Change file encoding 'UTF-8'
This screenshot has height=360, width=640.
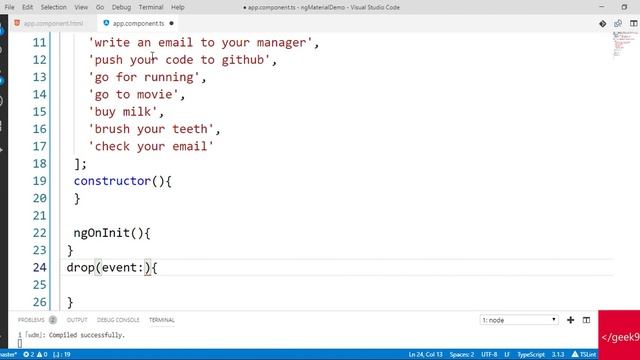coord(489,354)
